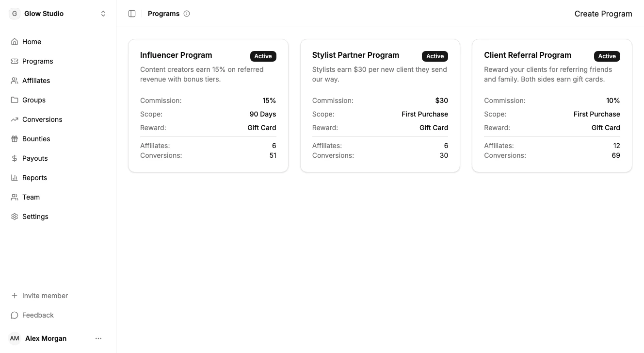
Task: Open Settings via the gear icon
Action: [14, 217]
